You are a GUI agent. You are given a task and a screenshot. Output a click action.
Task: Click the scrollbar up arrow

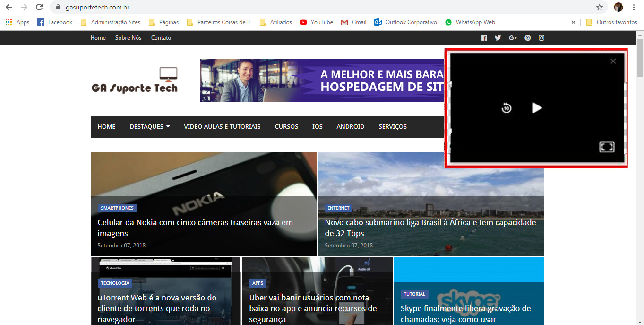point(640,35)
